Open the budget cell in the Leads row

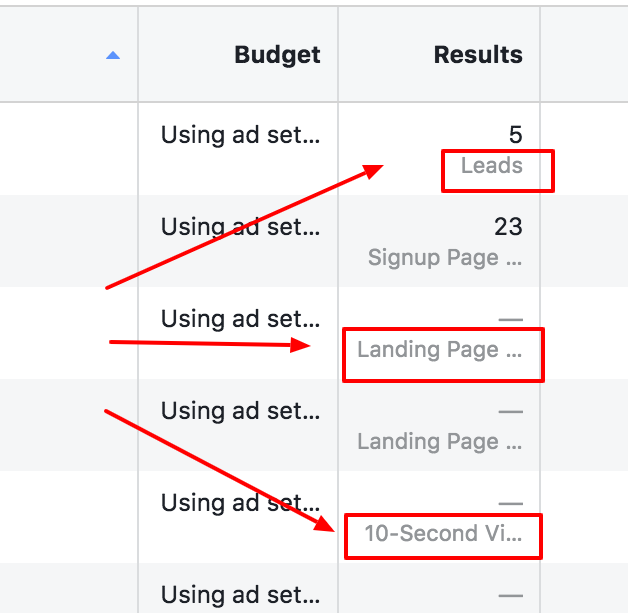click(x=240, y=135)
